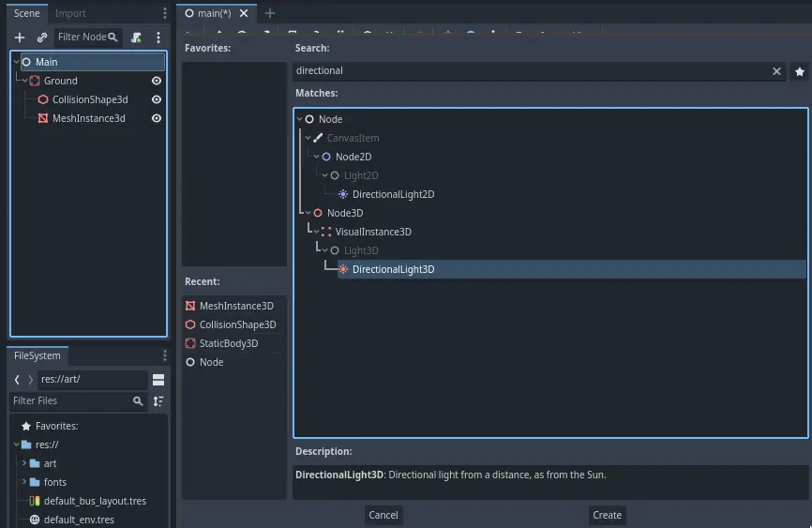Toggle FileSystem split view mode icon
This screenshot has width=812, height=528.
click(x=158, y=380)
